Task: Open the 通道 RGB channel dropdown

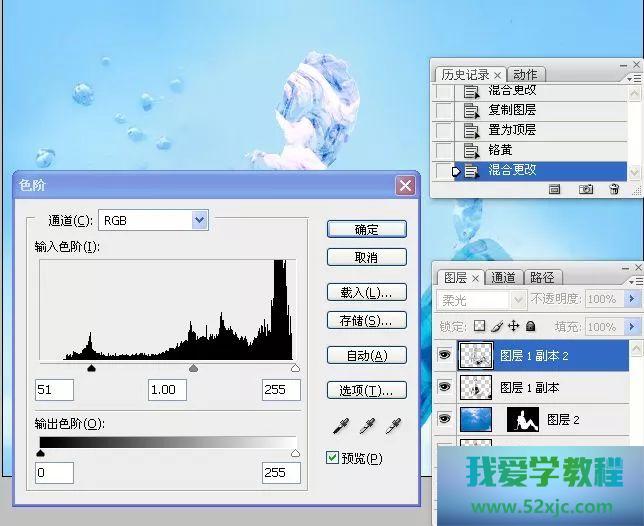Action: (x=199, y=220)
